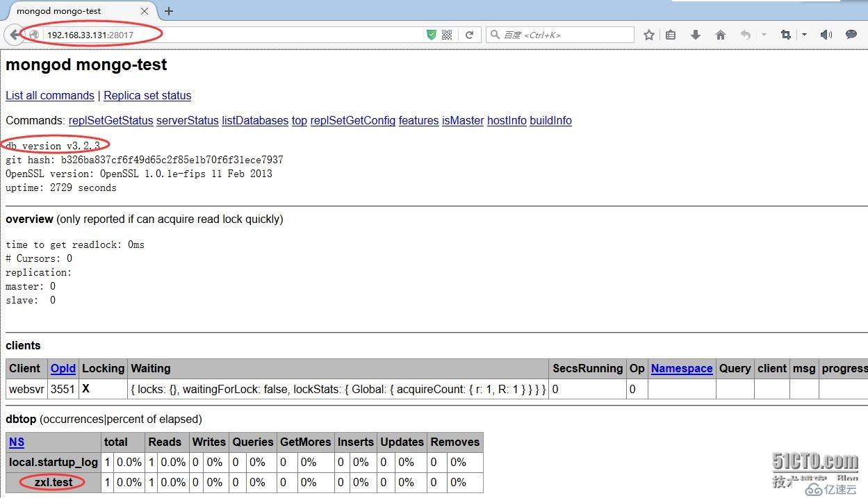Click the replSetGetStatus command link

(x=110, y=121)
